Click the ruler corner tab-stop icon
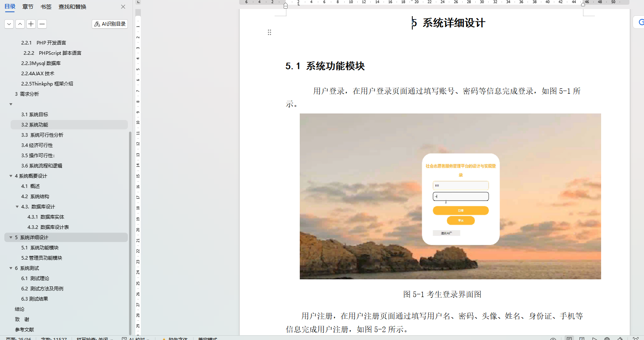The width and height of the screenshot is (644, 340). point(138,2)
